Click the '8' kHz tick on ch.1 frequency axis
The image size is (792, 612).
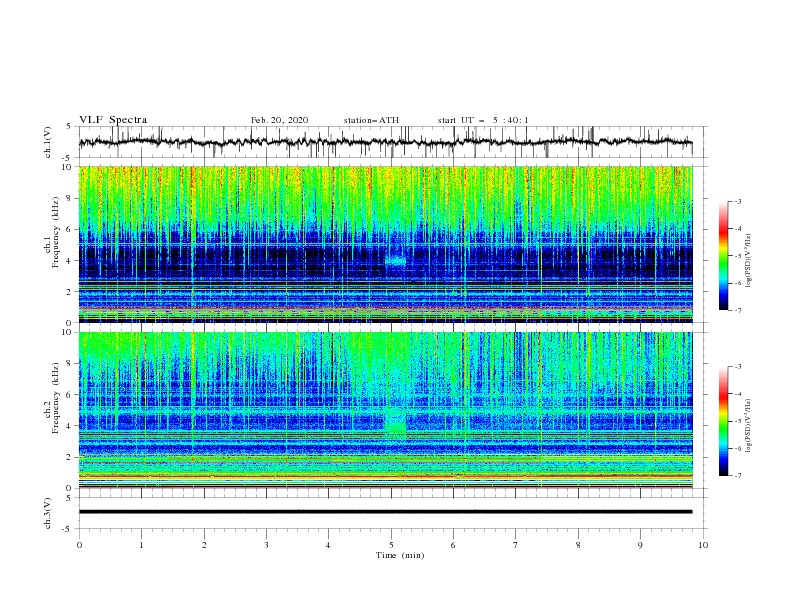(71, 198)
